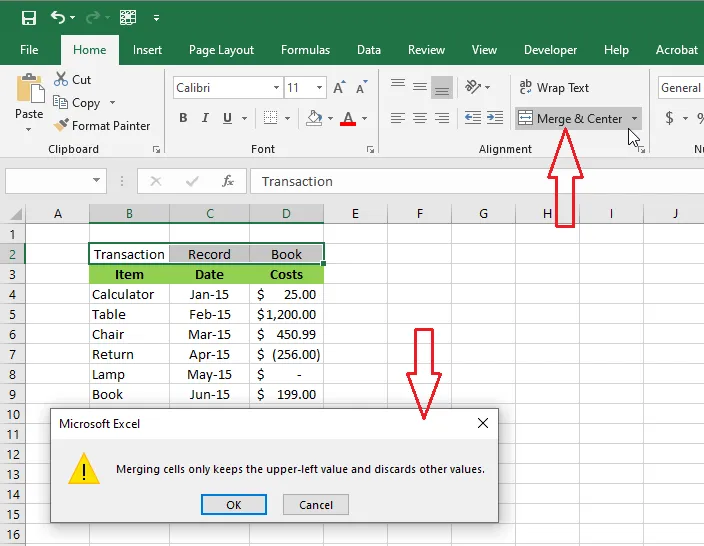Open the Customize Quick Access Toolbar arrow
Image resolution: width=704 pixels, height=546 pixels.
click(156, 18)
